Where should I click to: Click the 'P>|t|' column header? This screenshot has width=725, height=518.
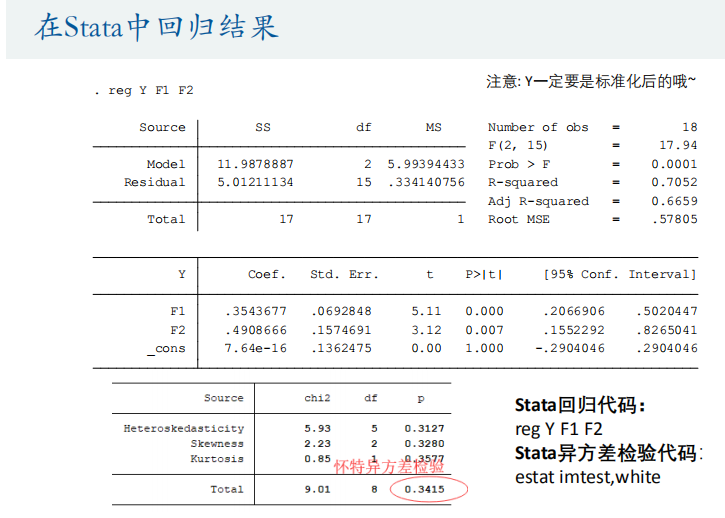pos(484,275)
